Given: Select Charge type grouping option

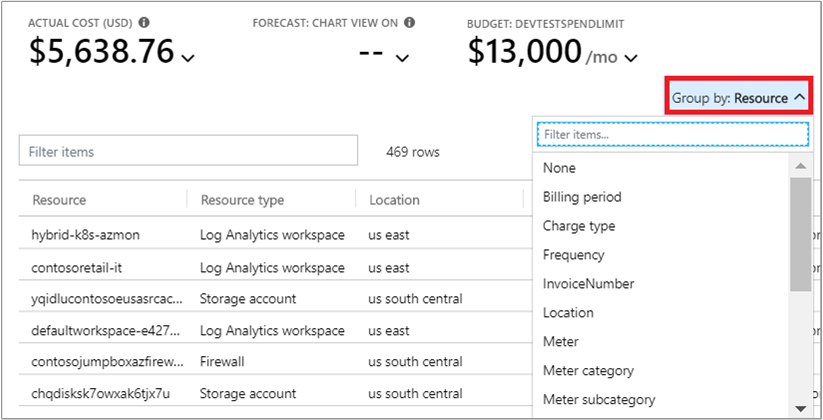Looking at the screenshot, I should click(579, 226).
